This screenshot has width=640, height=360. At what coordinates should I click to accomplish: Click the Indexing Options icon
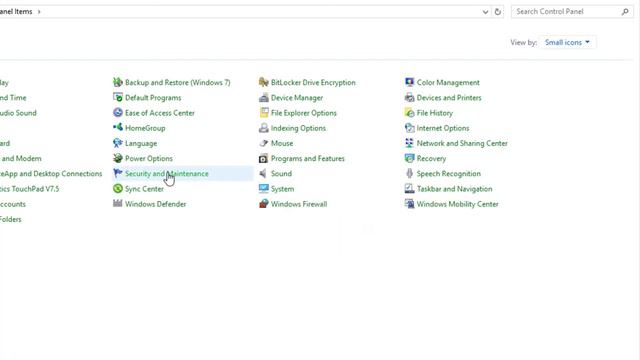pyautogui.click(x=264, y=128)
